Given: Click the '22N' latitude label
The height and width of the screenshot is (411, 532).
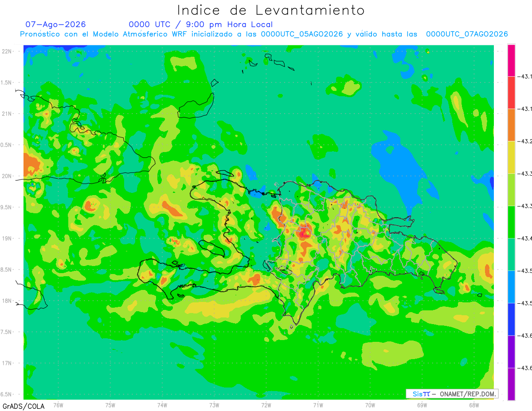Looking at the screenshot, I should pos(8,51).
